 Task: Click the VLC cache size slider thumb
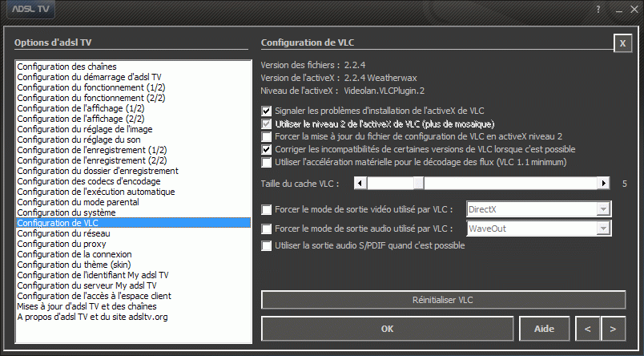[x=418, y=183]
